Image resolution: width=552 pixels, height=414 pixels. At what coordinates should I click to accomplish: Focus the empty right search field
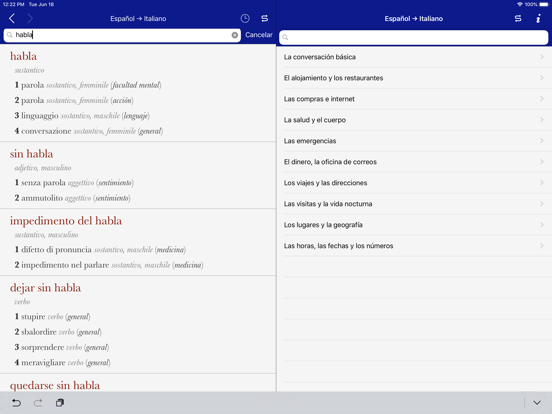413,37
